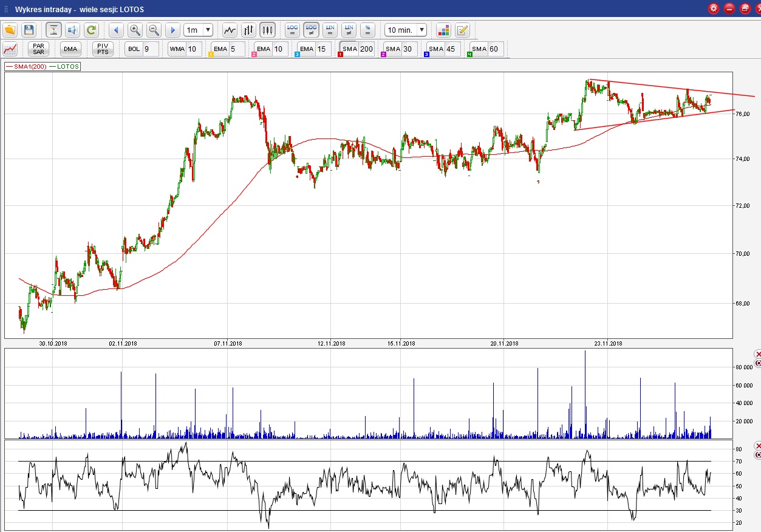Zoom out with the magnifier minus icon
Image resolution: width=761 pixels, height=532 pixels.
(154, 30)
